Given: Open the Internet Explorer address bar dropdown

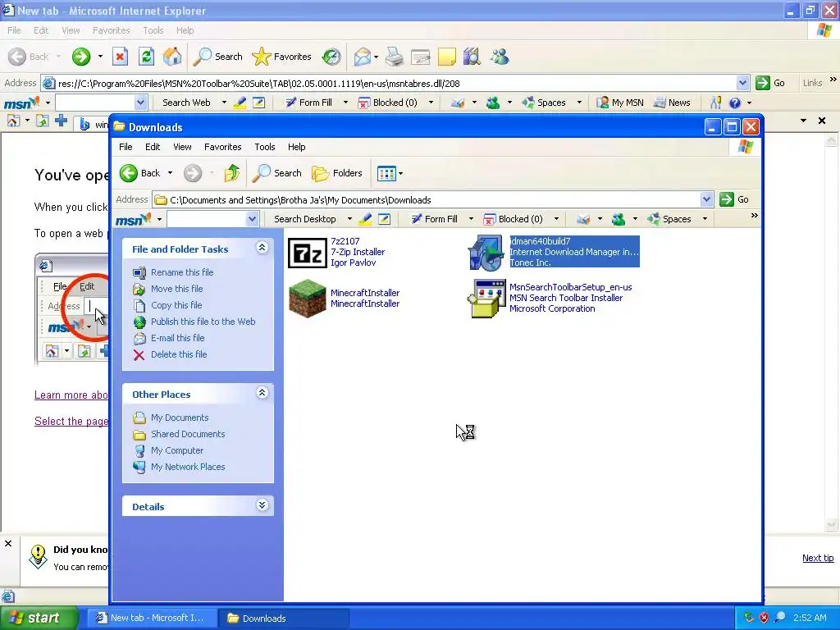Looking at the screenshot, I should point(742,83).
